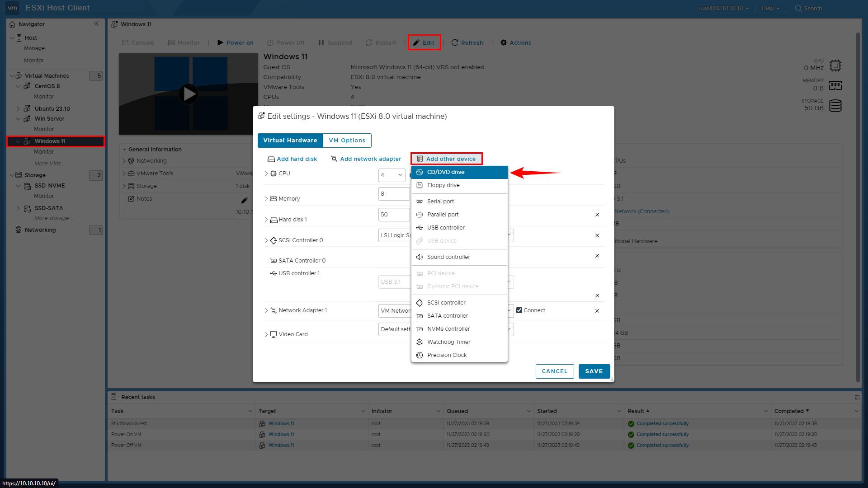Screen dimensions: 868x488
Task: Expand the CPU hardware settings row
Action: (266, 174)
